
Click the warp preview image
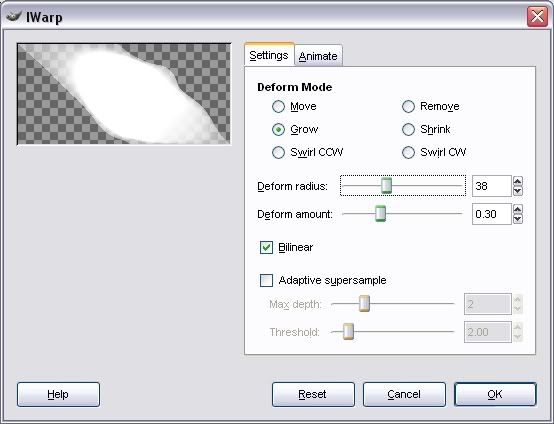pos(124,94)
